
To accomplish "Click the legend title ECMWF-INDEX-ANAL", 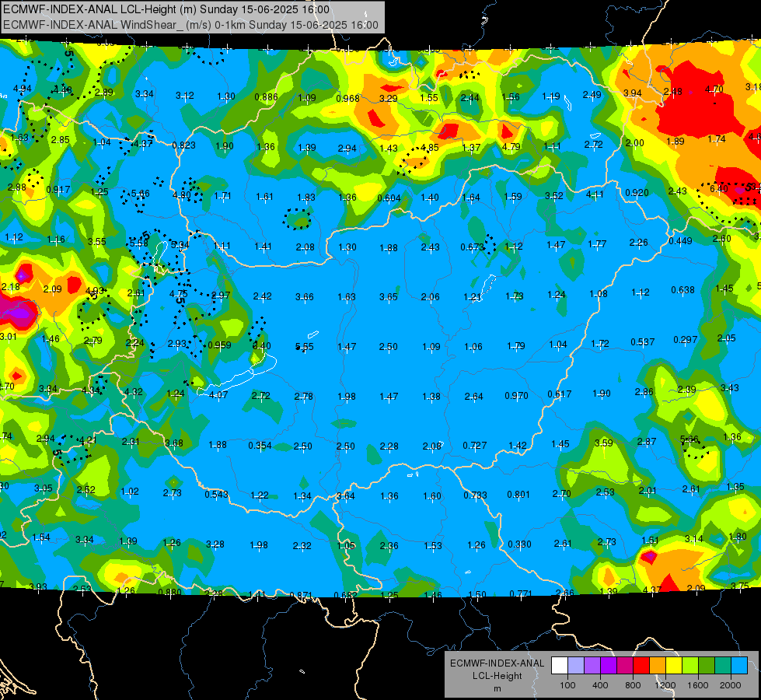I will click(x=497, y=663).
